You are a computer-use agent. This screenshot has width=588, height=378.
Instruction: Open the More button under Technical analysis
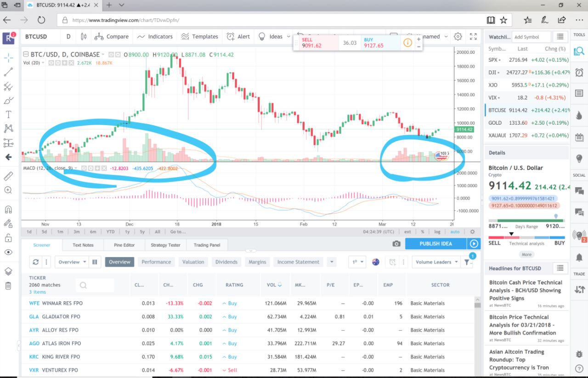point(526,254)
